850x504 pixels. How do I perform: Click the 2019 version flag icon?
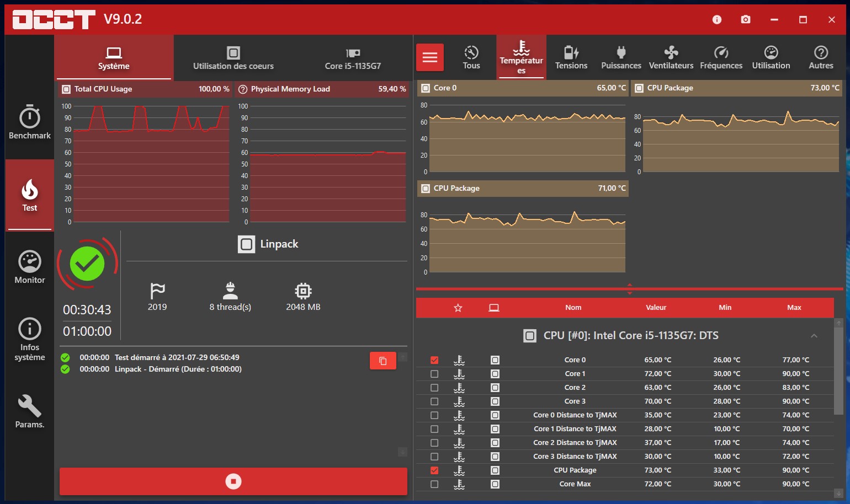coord(157,290)
